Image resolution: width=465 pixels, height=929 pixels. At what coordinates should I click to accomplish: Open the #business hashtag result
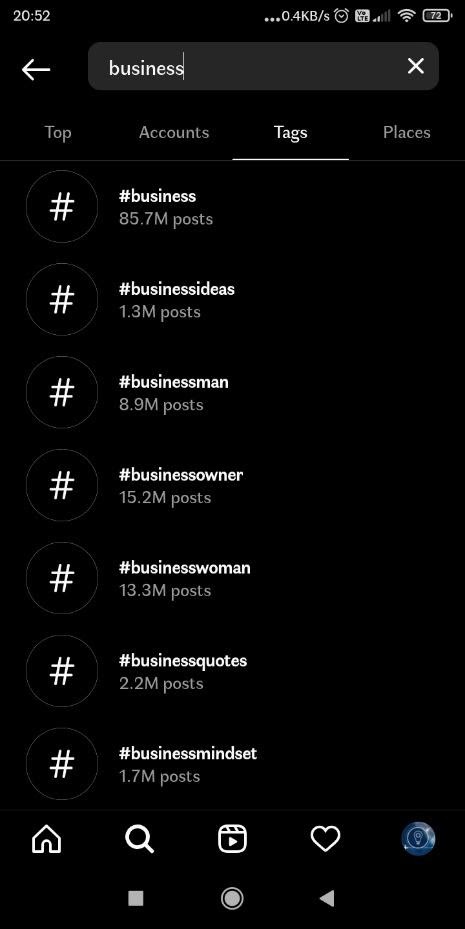(232, 207)
